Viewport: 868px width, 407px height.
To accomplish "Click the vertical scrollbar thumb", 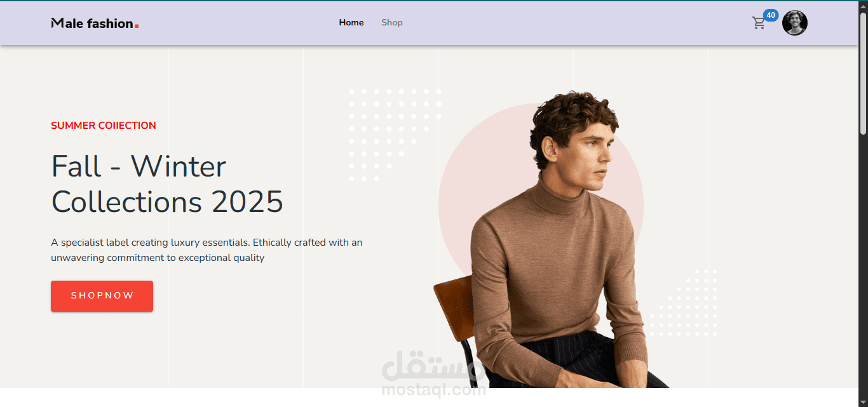I will click(863, 73).
